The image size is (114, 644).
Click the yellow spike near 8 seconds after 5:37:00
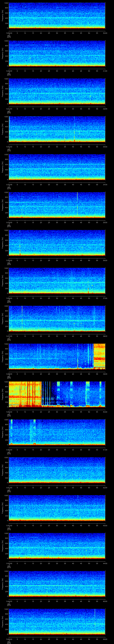(22, 316)
